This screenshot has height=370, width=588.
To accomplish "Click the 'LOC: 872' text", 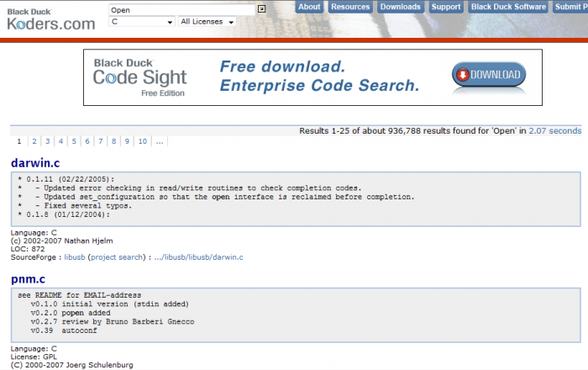I will [28, 249].
